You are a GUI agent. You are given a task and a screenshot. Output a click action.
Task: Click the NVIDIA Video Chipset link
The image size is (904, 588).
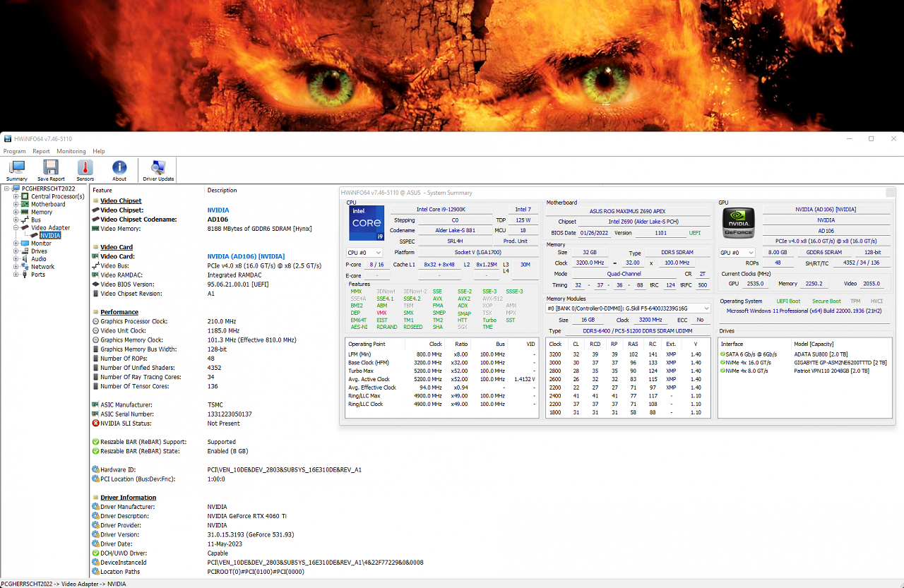click(218, 210)
